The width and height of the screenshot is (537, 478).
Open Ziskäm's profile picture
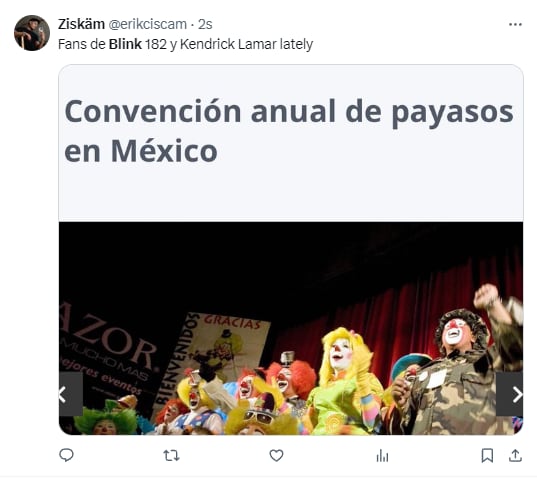coord(32,33)
